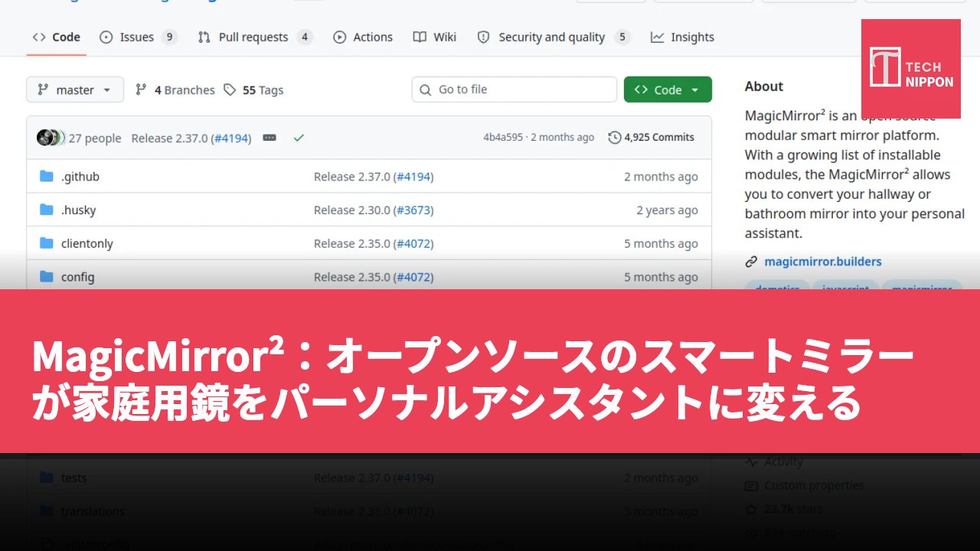Open Release 2.30.0 commit in .husky row
The image size is (980, 551).
352,210
